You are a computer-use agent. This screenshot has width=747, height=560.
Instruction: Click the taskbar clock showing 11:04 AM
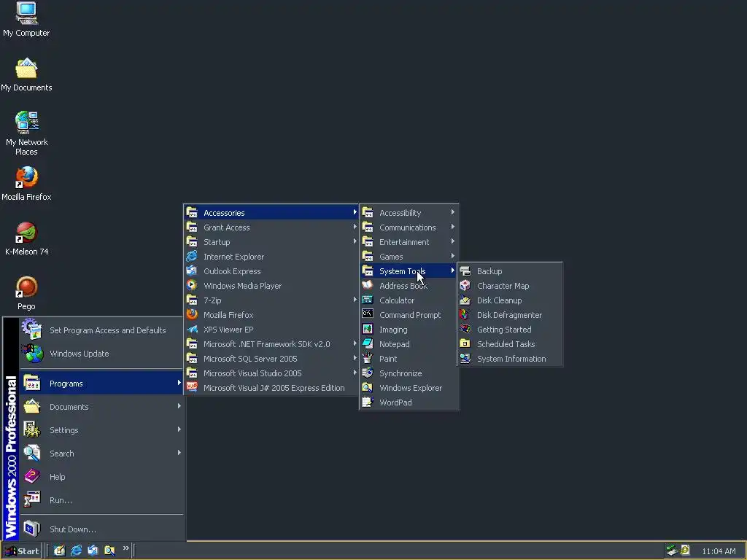click(719, 551)
